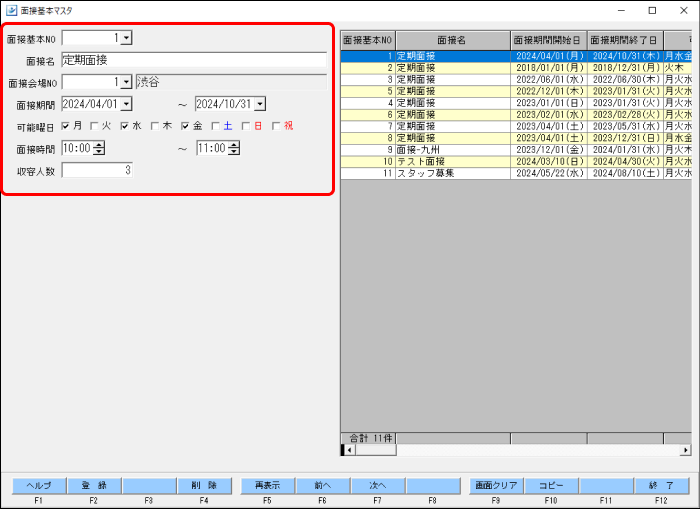The image size is (700, 509).
Task: Select row 5 starting 2022/12/01
Action: [516, 91]
